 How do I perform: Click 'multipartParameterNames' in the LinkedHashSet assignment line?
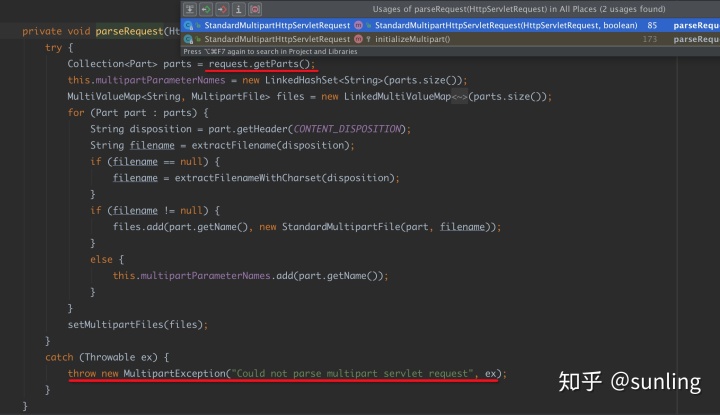160,80
